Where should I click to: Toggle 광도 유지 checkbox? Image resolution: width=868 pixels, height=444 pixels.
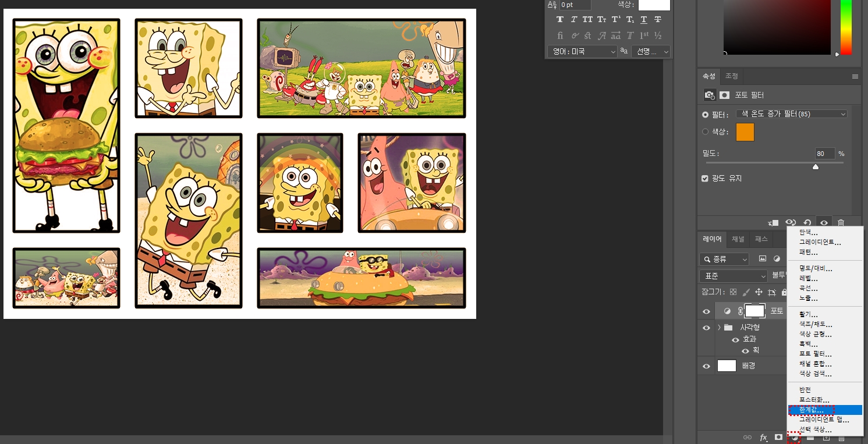coord(705,179)
